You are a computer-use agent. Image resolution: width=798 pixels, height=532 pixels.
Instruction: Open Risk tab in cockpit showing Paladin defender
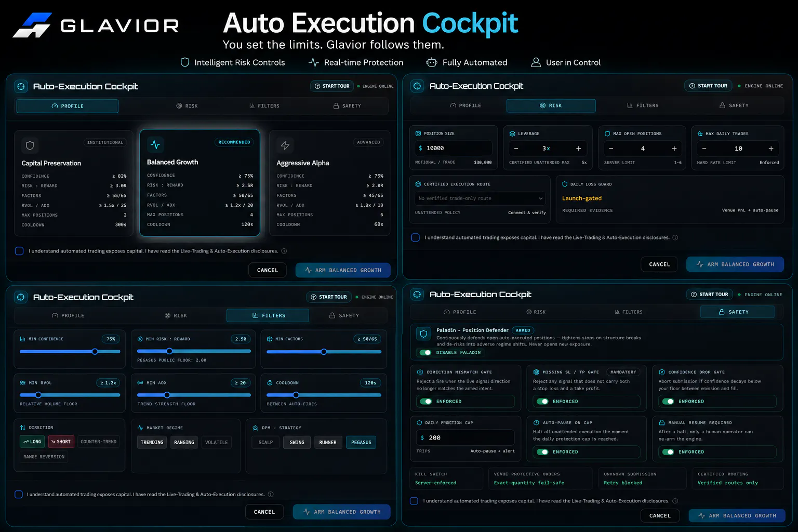pyautogui.click(x=536, y=312)
